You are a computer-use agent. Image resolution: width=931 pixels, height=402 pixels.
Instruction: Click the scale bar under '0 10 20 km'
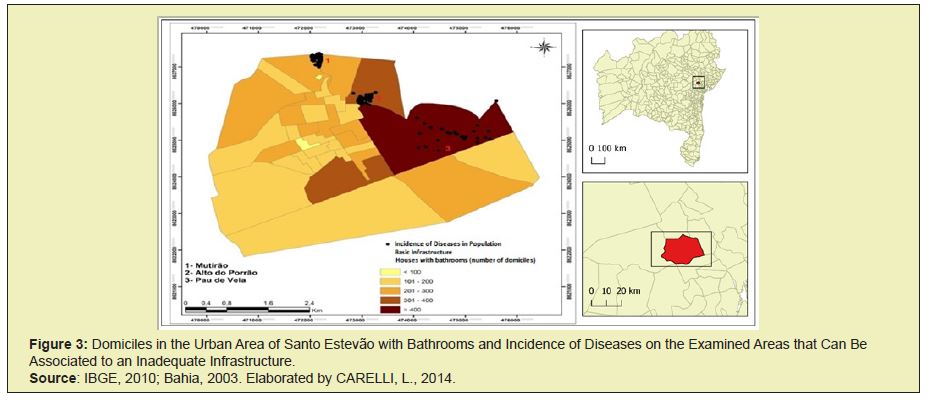tap(607, 302)
